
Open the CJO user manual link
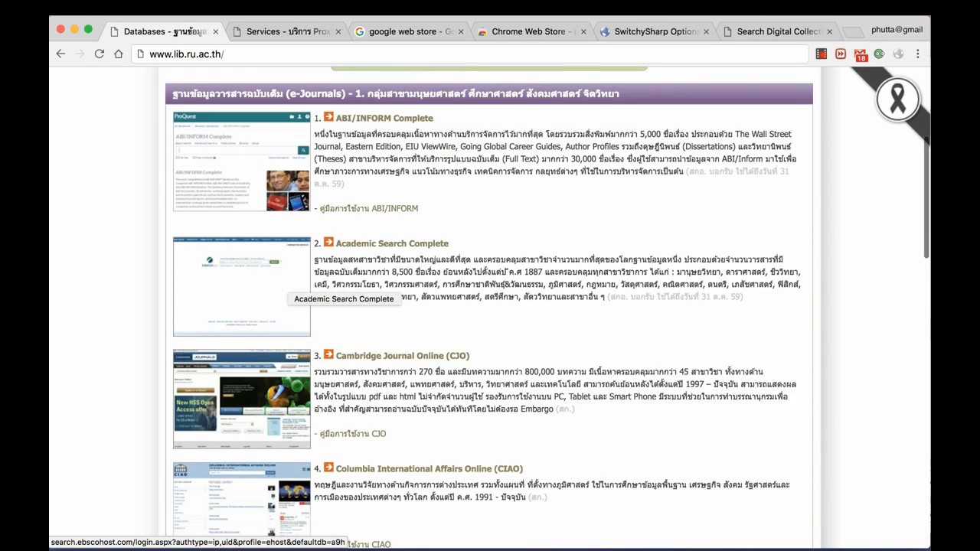click(353, 434)
